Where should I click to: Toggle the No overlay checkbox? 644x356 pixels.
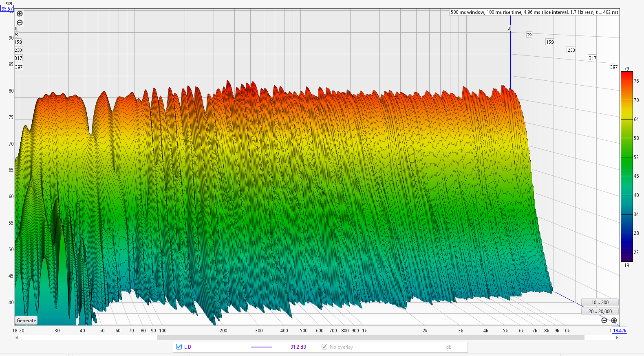point(324,347)
